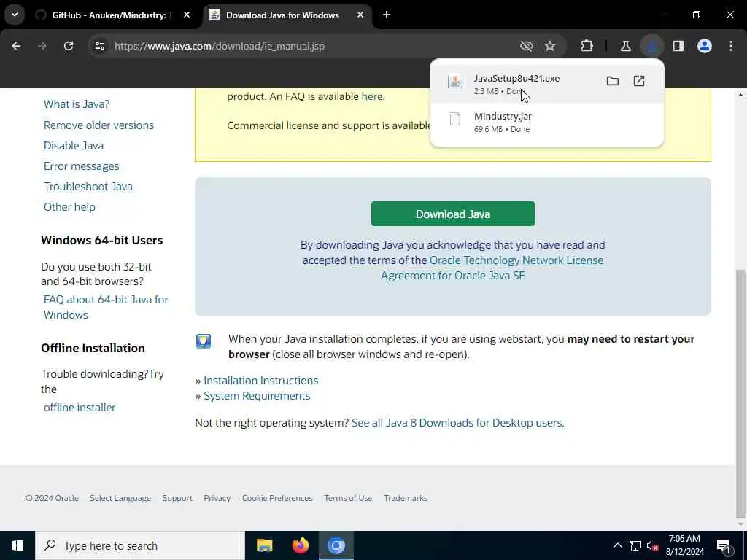
Task: Click the green Download Java button
Action: coord(452,214)
